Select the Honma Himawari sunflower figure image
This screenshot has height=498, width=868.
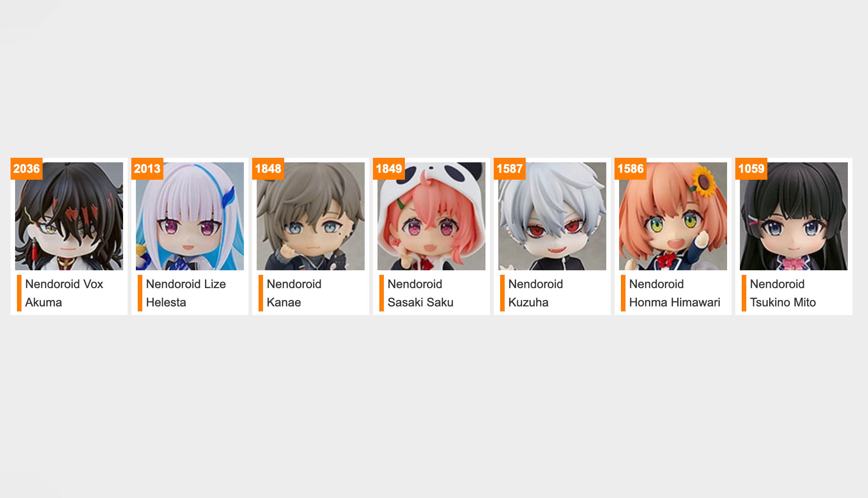click(x=673, y=216)
